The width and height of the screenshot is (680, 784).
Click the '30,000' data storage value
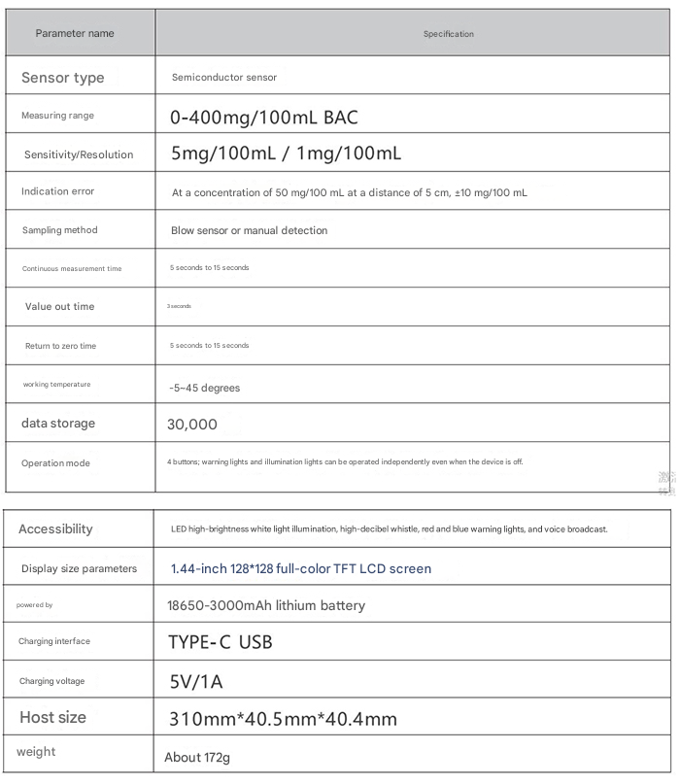(x=192, y=425)
